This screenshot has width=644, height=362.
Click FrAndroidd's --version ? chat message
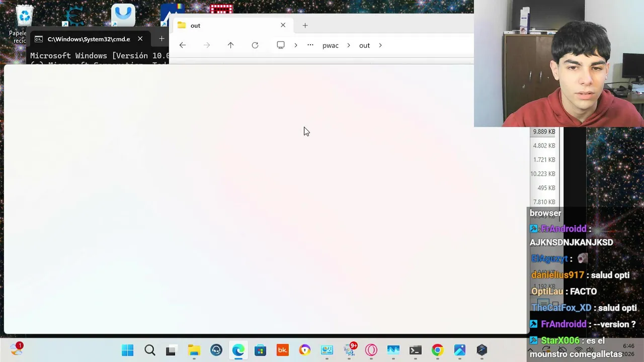[583, 324]
